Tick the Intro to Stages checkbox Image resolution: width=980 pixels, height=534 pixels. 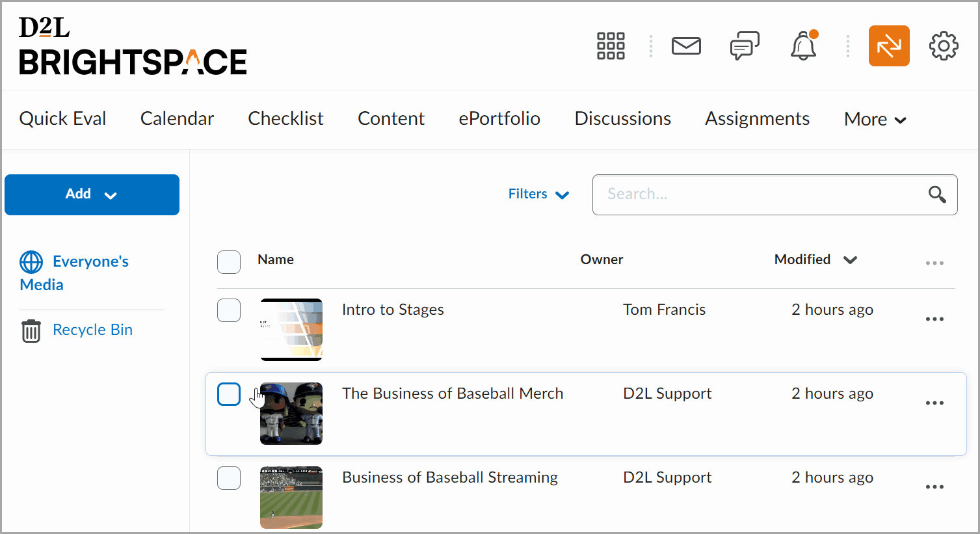point(229,310)
